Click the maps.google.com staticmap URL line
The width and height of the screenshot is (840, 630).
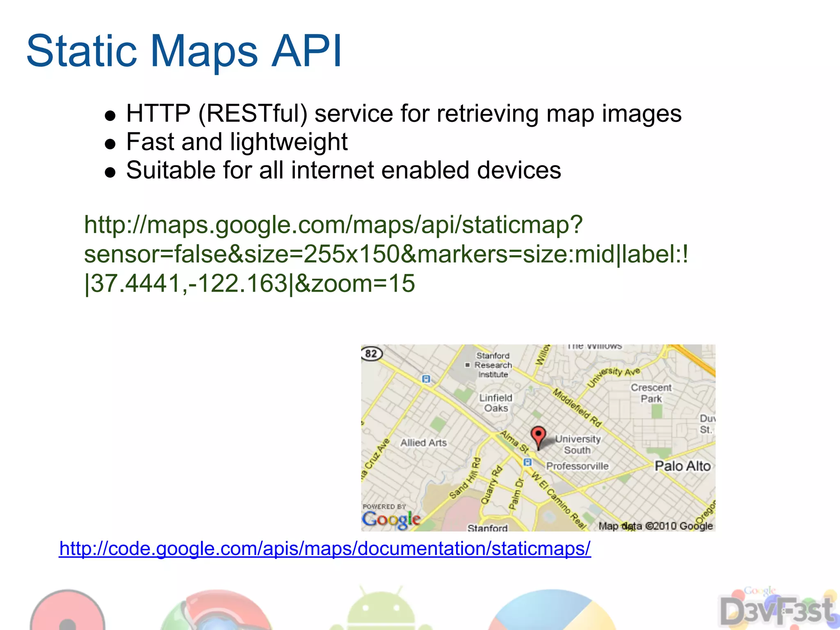coord(333,225)
